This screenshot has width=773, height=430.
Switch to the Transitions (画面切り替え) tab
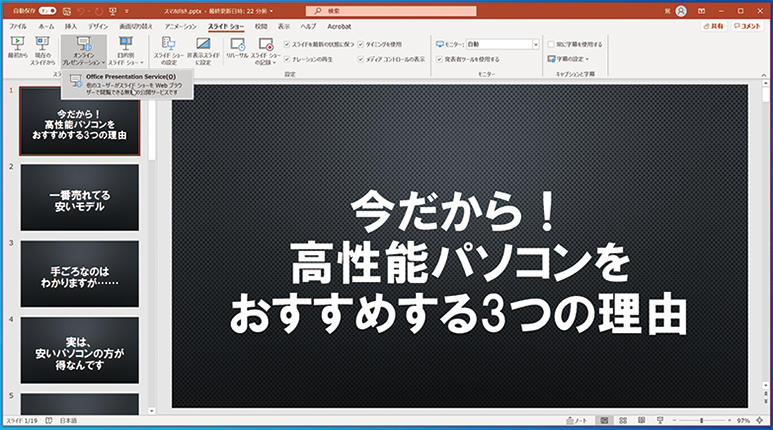(136, 26)
